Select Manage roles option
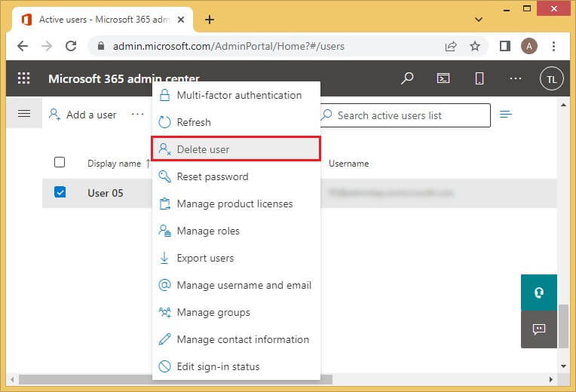576x392 pixels. pyautogui.click(x=236, y=231)
